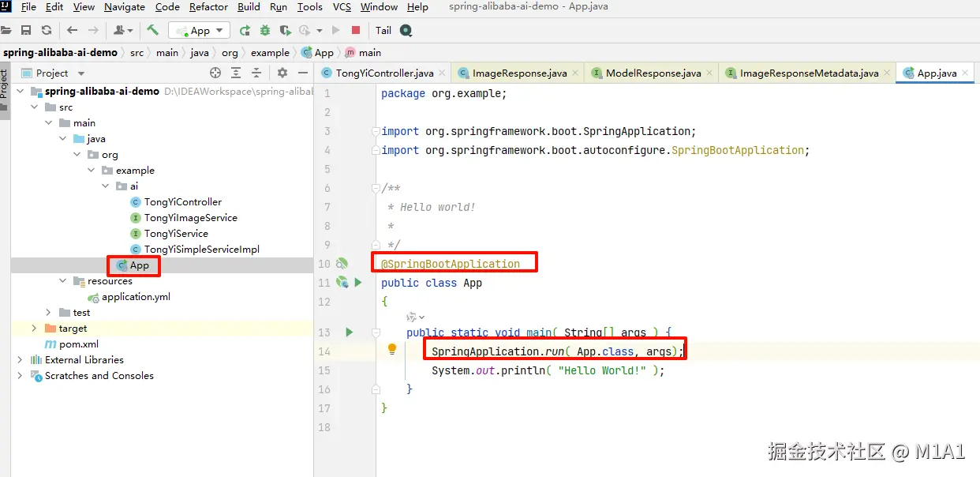Click the Save All disk icon
Viewport: 980px width, 477px height.
[x=26, y=30]
